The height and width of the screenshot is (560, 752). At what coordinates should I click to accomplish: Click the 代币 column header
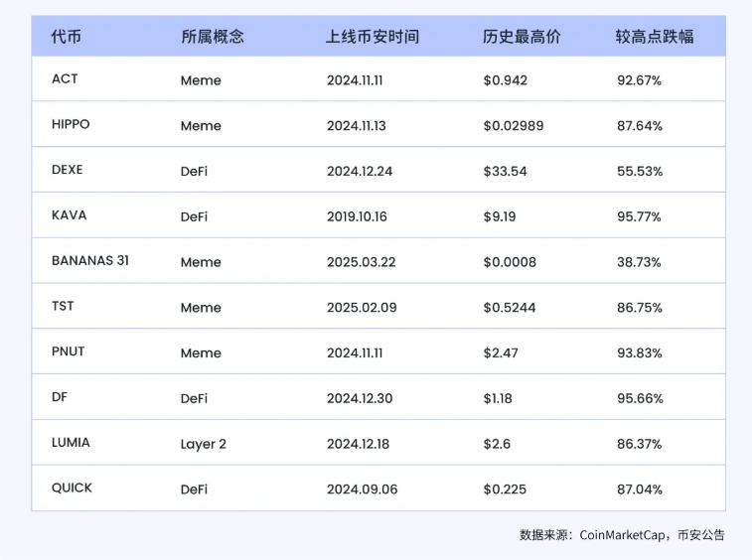pos(67,37)
